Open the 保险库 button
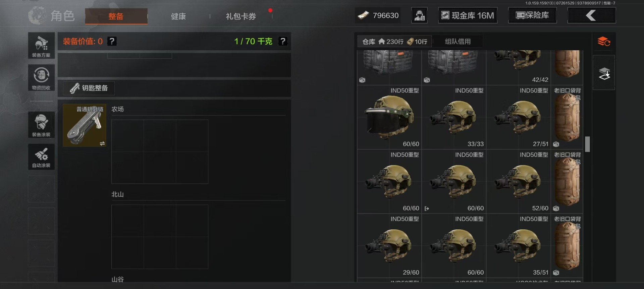Viewport: 644px width, 289px height. click(532, 15)
